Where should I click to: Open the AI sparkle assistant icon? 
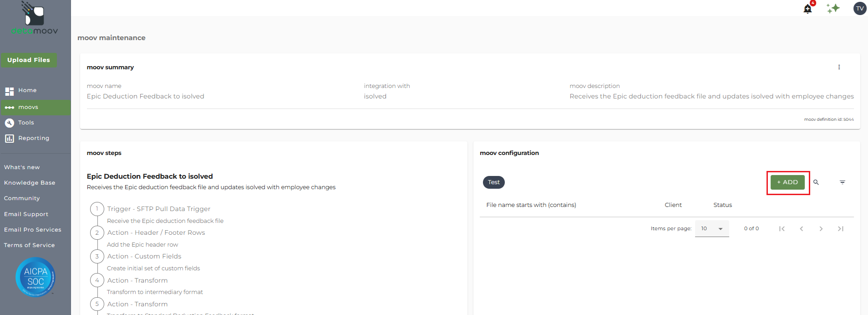coord(833,8)
